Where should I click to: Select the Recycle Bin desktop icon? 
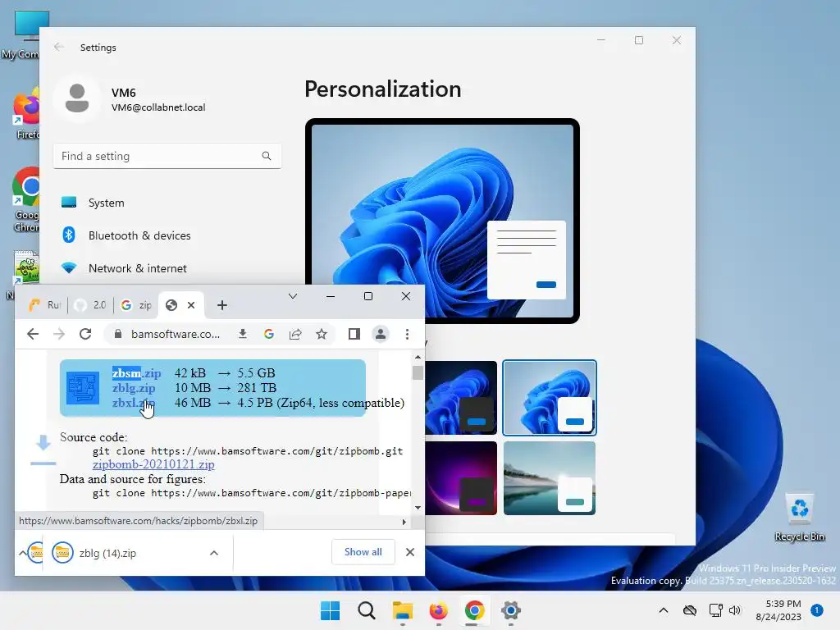(799, 517)
